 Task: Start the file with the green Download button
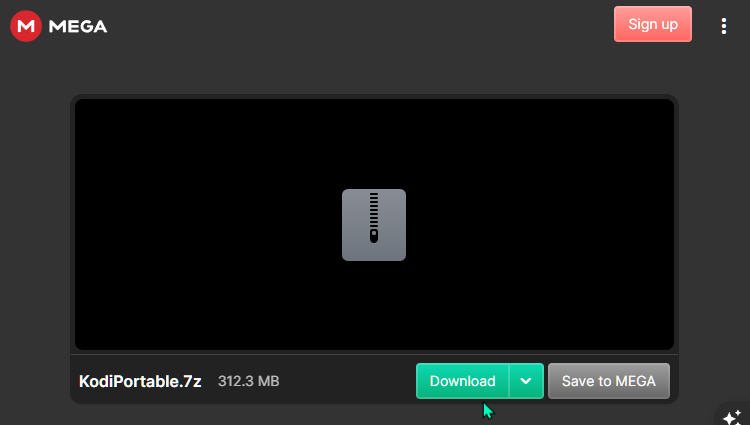tap(463, 381)
